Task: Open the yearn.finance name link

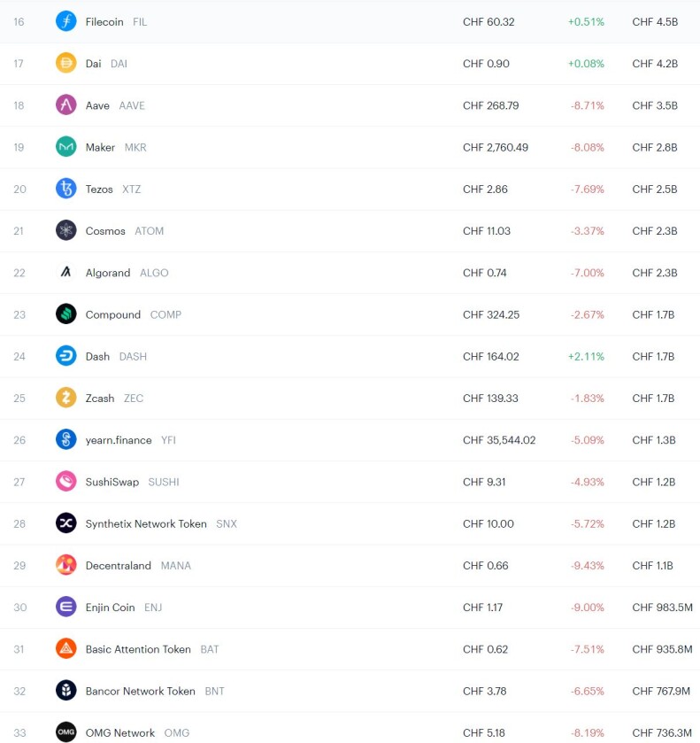Action: 119,440
